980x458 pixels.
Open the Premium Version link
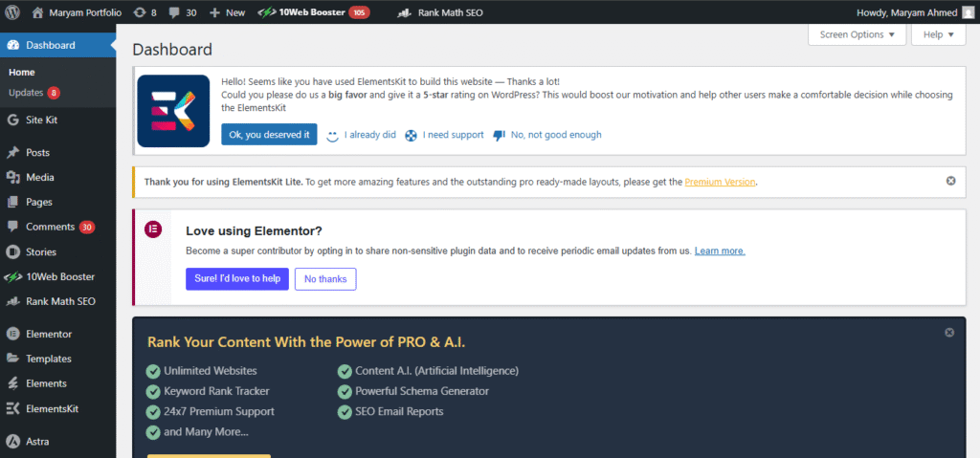[x=721, y=182]
